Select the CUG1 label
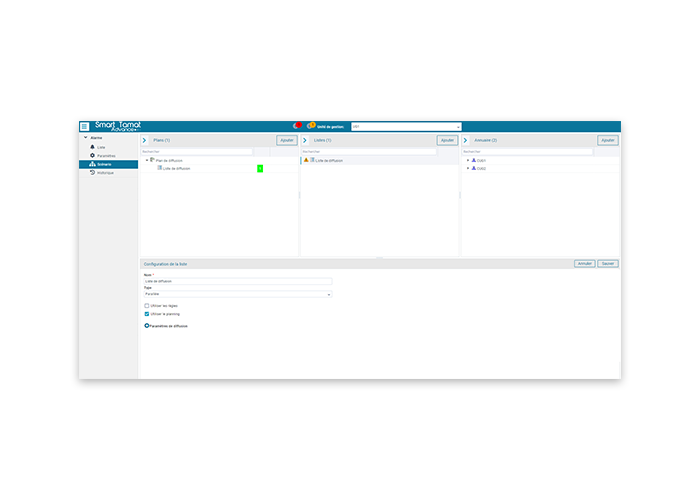 (481, 161)
